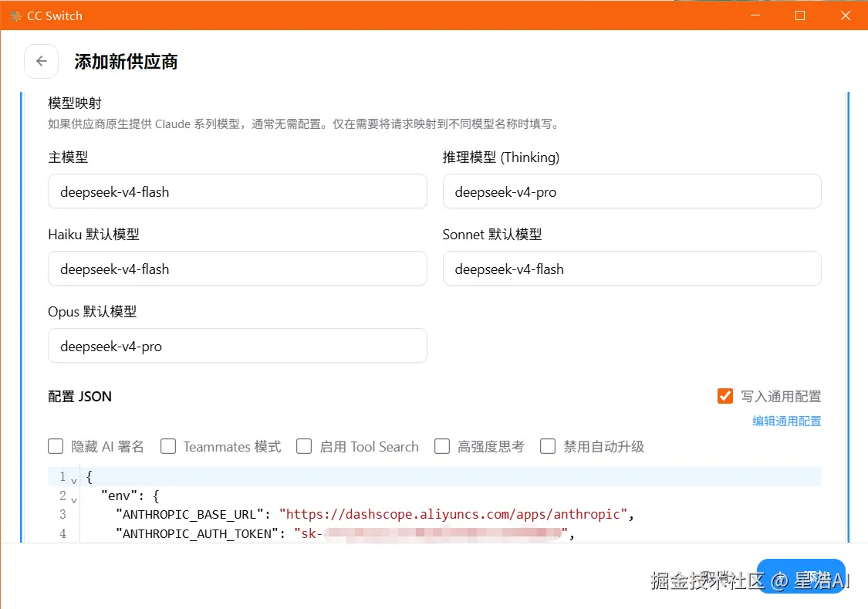This screenshot has height=609, width=868.
Task: Go back using the arrow button
Action: [42, 62]
